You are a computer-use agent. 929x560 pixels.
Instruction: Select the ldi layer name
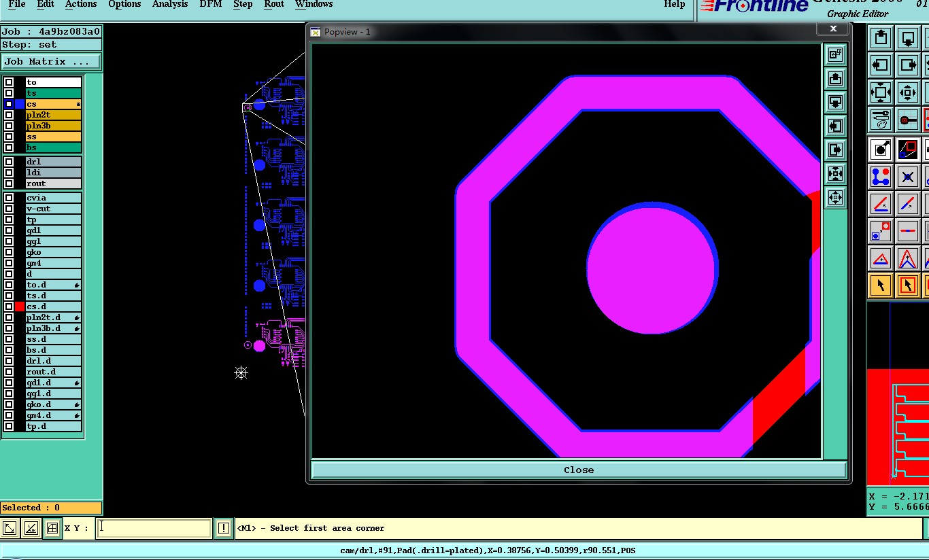click(x=54, y=173)
